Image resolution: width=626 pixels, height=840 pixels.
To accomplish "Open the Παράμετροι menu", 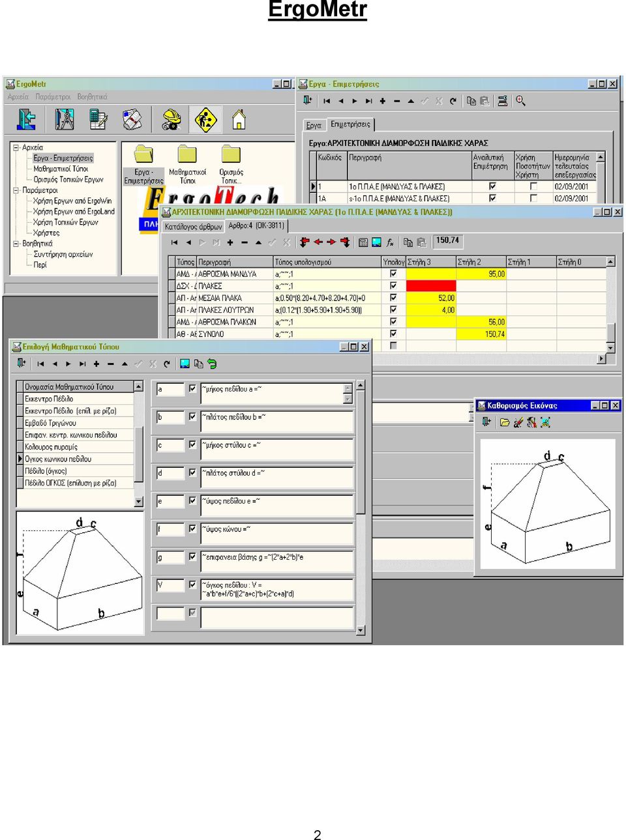I will click(53, 96).
